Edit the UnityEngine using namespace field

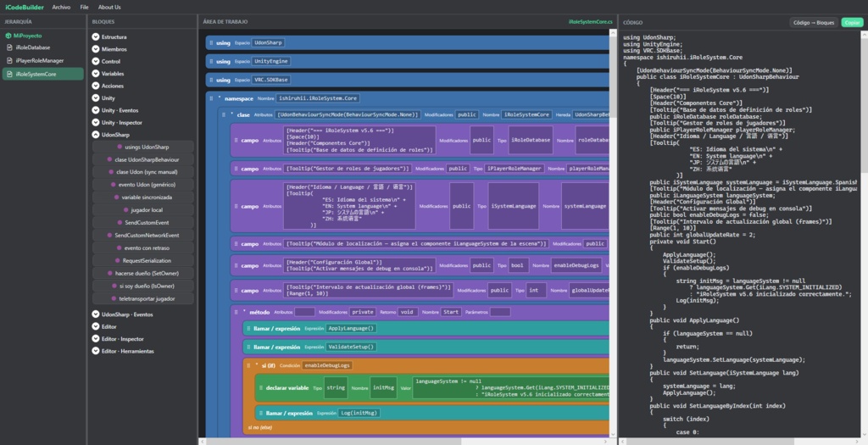pyautogui.click(x=271, y=61)
